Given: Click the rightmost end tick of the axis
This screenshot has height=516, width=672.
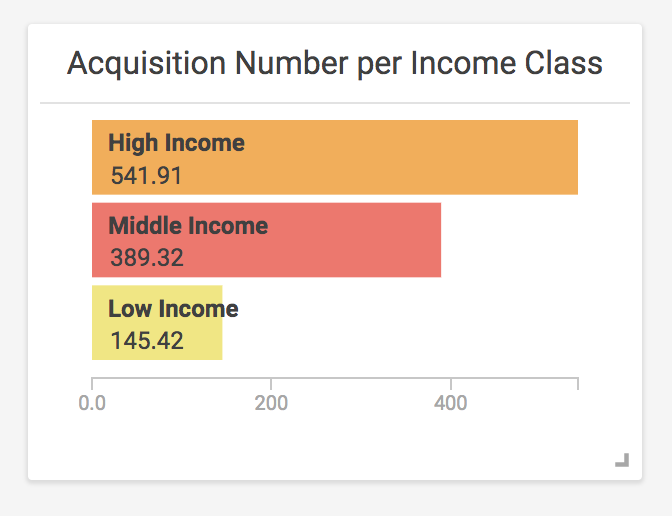Looking at the screenshot, I should click(578, 384).
